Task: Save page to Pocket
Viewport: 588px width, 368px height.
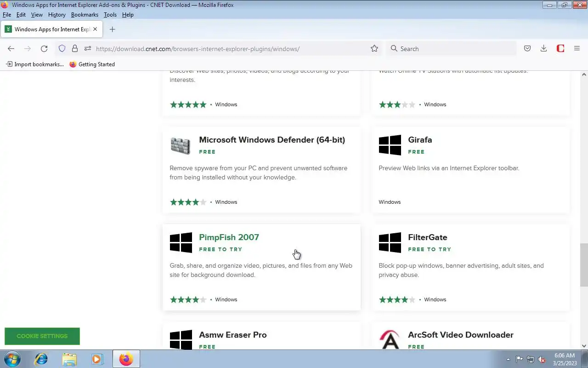Action: (527, 49)
